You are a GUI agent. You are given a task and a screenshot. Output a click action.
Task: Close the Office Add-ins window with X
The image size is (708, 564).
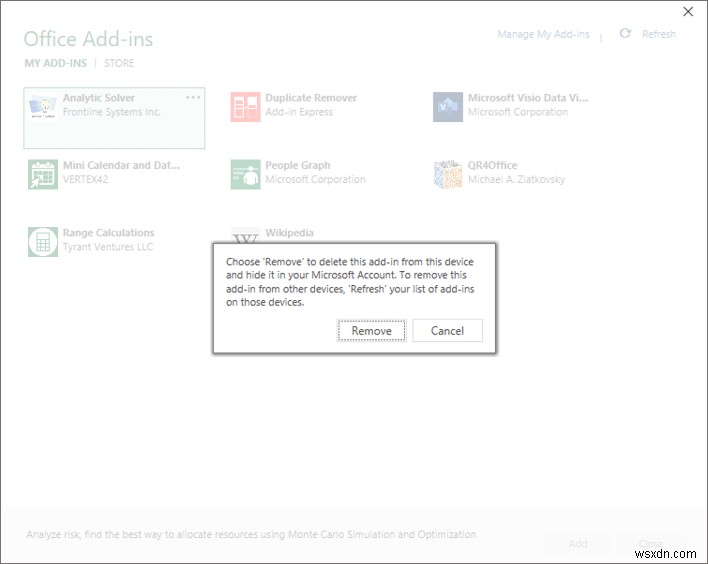[688, 12]
